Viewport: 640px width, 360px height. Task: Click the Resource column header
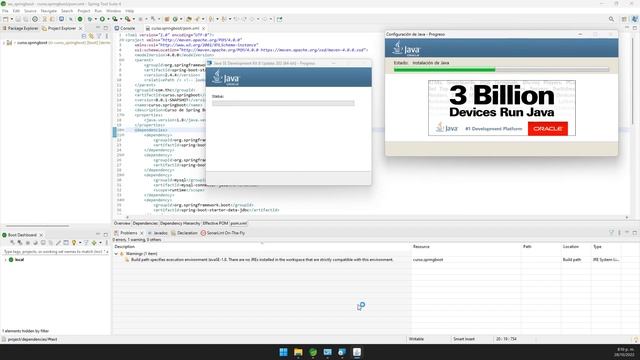(421, 247)
